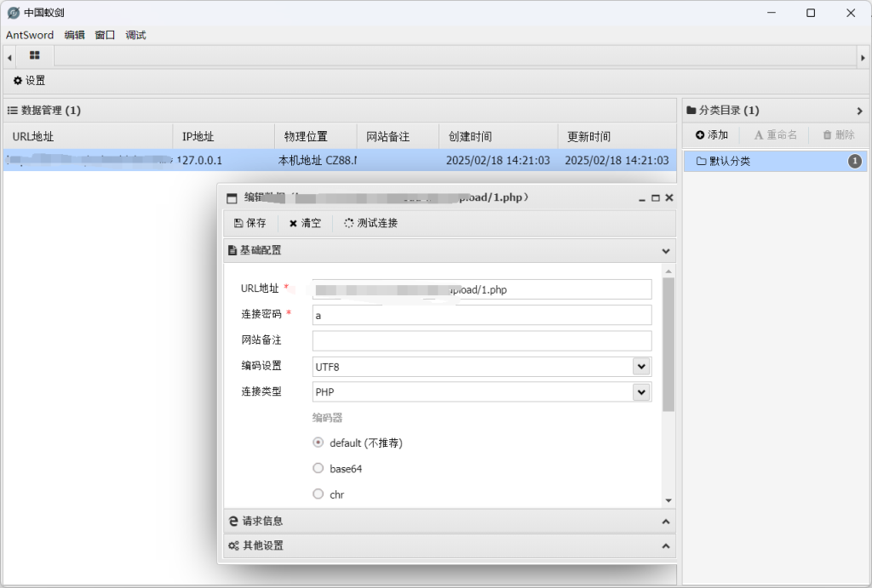Select the base64 encoder radio
The image size is (872, 588).
tap(318, 468)
